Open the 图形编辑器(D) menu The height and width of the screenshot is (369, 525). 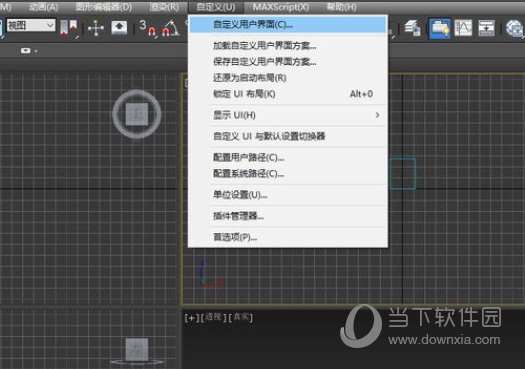tap(103, 7)
